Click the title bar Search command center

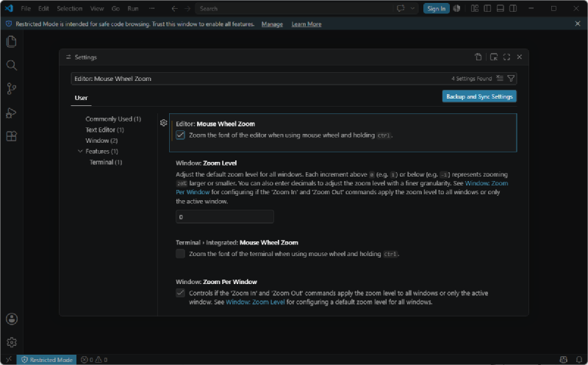click(293, 8)
